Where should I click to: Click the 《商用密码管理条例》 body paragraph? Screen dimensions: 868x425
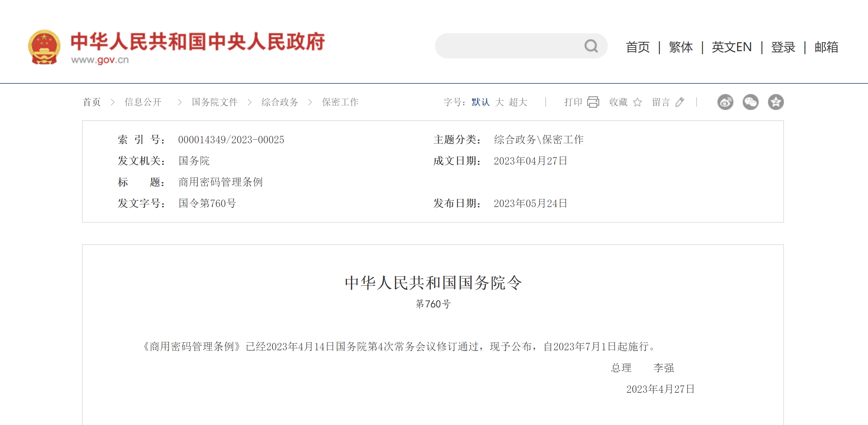[398, 347]
